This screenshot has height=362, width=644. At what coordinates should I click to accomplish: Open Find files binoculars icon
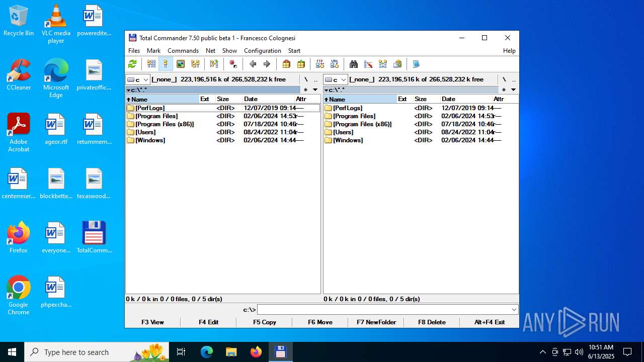(354, 64)
